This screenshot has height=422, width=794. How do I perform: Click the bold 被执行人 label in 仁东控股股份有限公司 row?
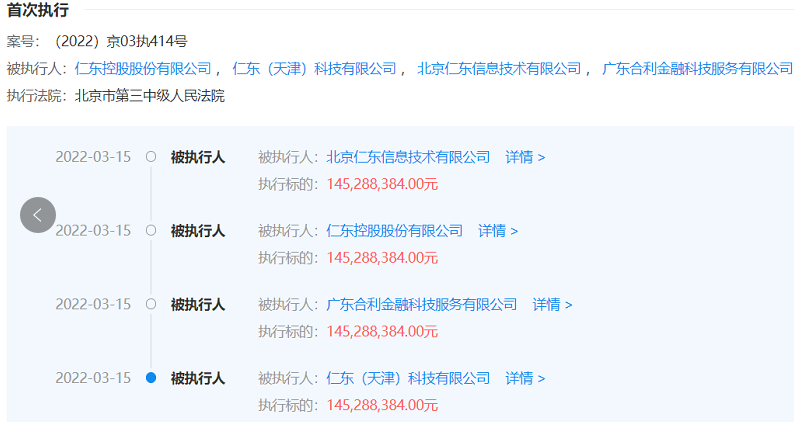pyautogui.click(x=197, y=231)
